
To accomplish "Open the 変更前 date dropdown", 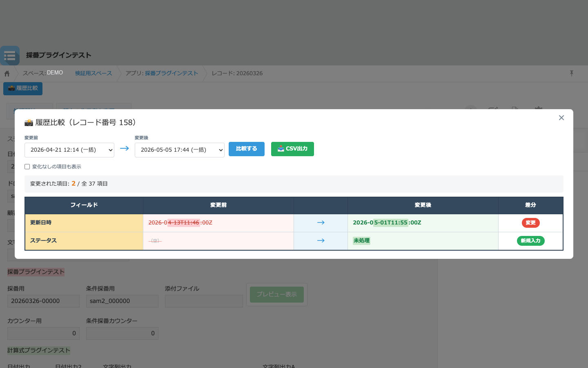I will click(69, 150).
